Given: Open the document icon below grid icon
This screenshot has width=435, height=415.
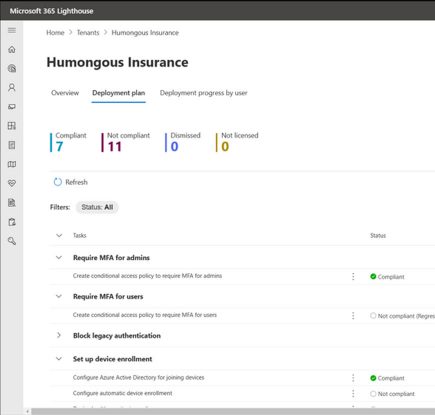Looking at the screenshot, I should click(12, 145).
